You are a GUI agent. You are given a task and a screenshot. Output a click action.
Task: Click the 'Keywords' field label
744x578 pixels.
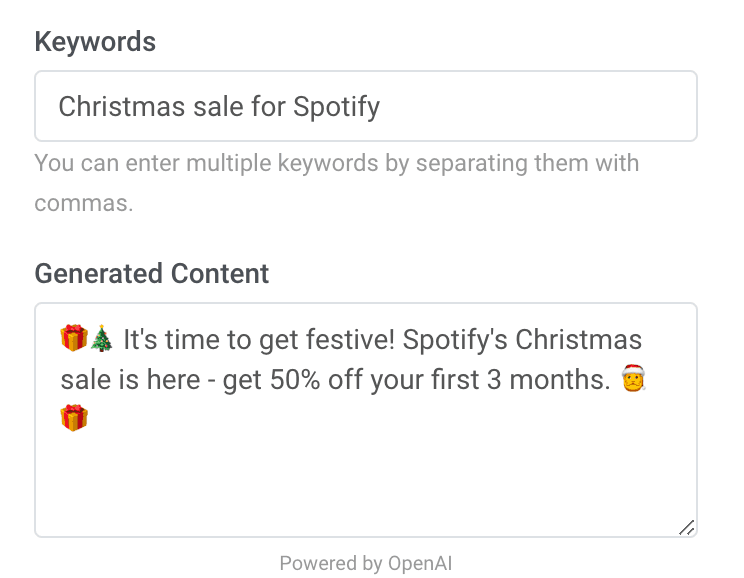[x=95, y=41]
